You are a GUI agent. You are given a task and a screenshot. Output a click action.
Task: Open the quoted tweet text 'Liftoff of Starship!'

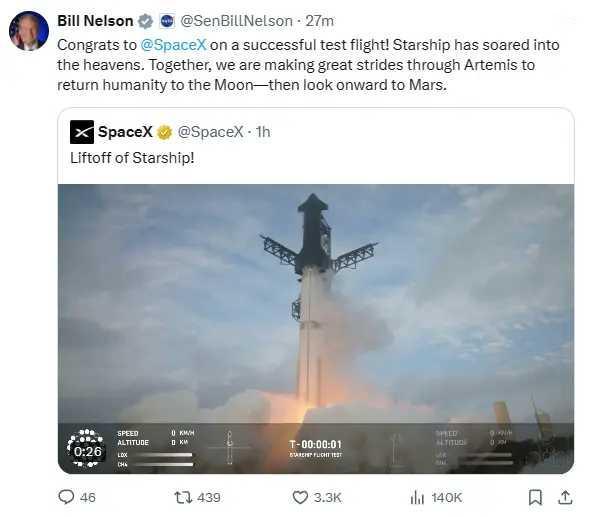132,158
